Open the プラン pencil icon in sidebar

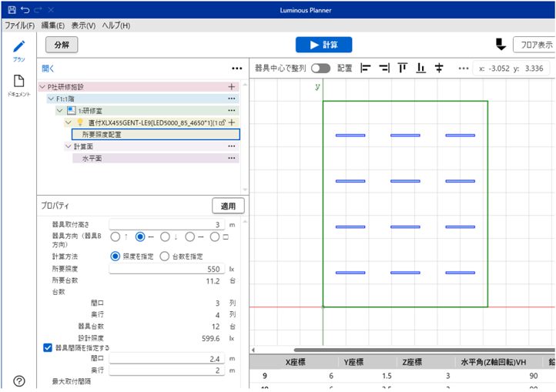coord(19,48)
